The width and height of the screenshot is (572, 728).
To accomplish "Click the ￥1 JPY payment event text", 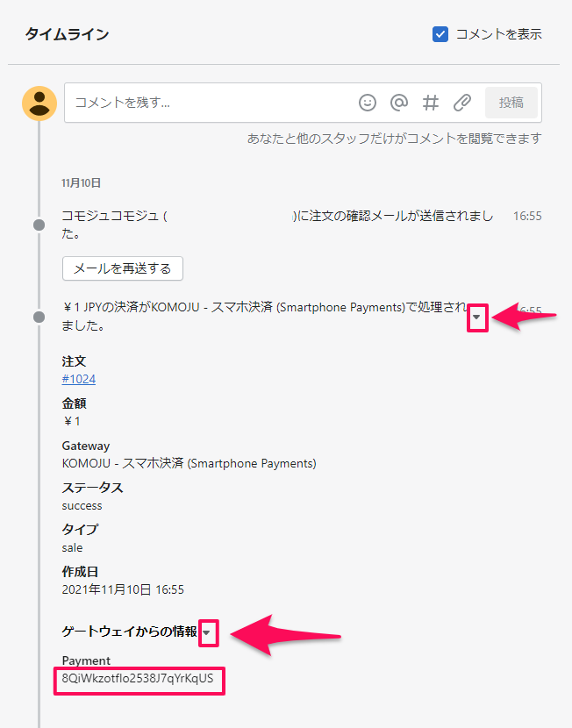I will pyautogui.click(x=263, y=316).
